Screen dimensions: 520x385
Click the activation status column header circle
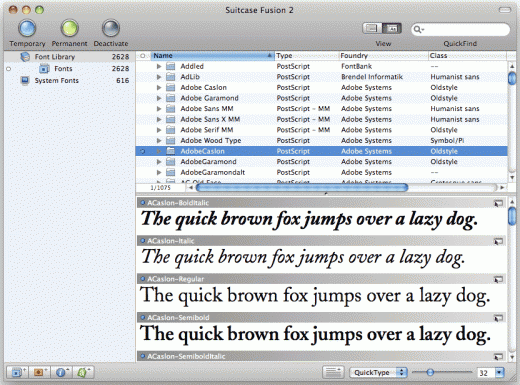click(143, 56)
